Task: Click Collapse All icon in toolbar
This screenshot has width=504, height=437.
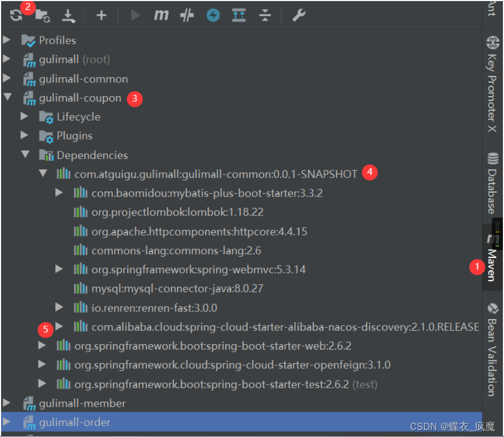Action: (x=265, y=15)
